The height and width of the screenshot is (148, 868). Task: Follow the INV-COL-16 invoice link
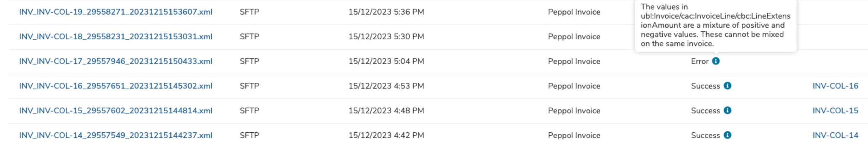835,86
